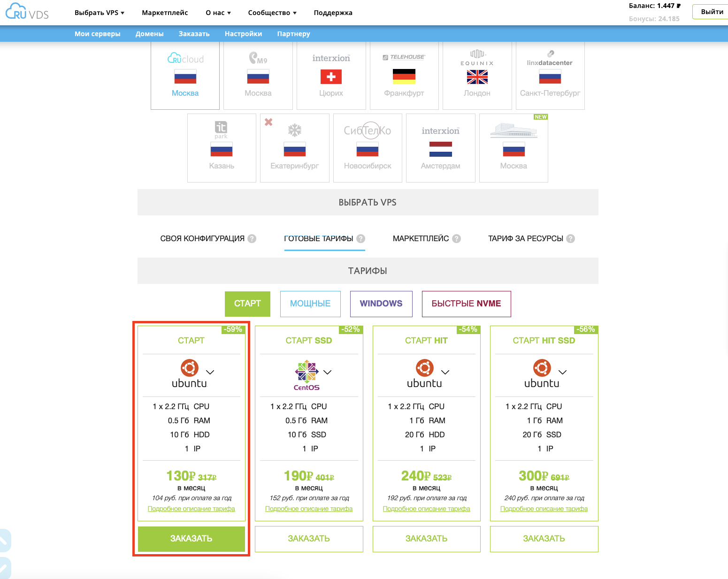The image size is (728, 579).
Task: Select the МОЩНЫЕ tariff group
Action: [x=310, y=304]
